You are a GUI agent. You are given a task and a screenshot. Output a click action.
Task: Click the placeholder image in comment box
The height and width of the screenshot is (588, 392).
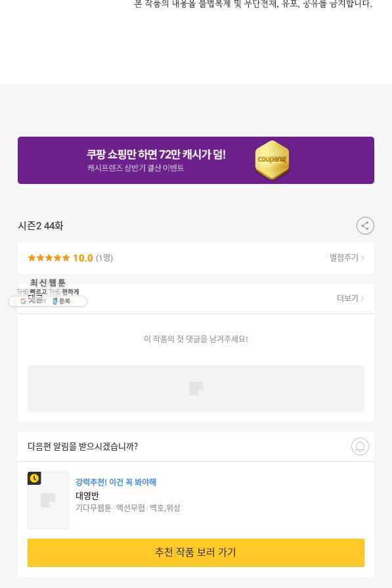click(196, 388)
